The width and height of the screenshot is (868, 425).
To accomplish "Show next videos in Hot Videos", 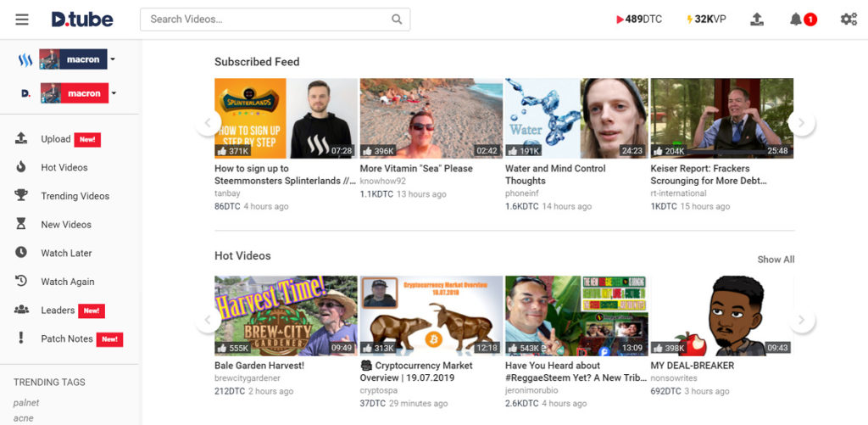I will coord(802,320).
